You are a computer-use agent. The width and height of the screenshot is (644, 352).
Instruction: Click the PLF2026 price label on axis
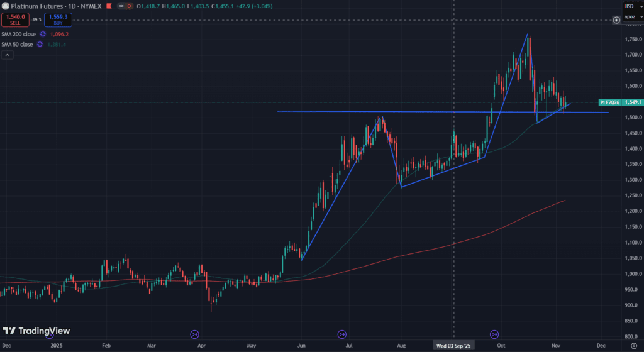(x=609, y=102)
